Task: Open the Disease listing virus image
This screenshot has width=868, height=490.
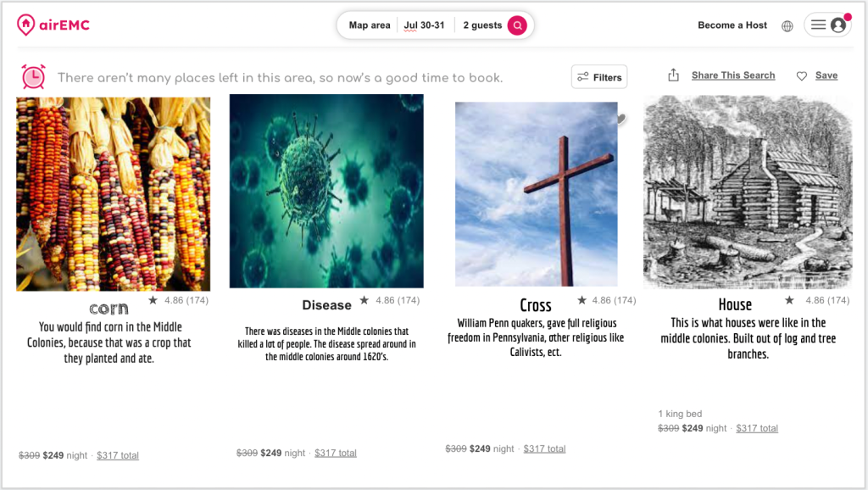Action: 326,191
